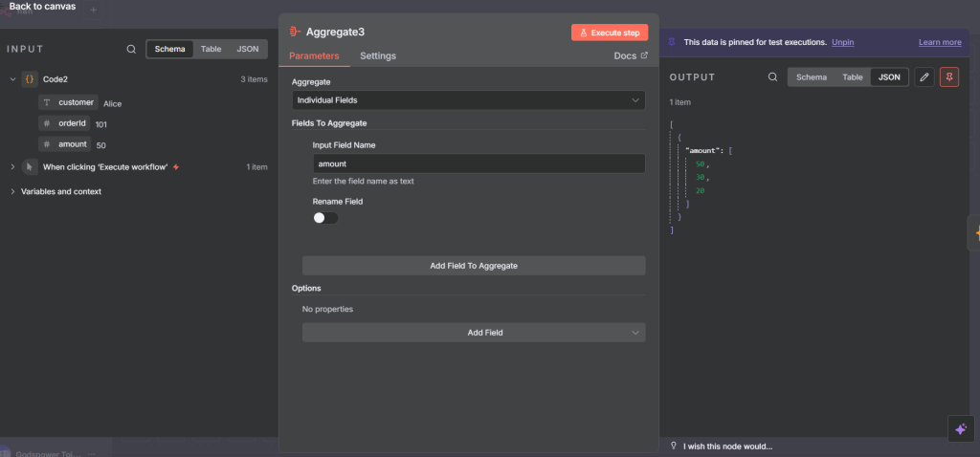Image resolution: width=980 pixels, height=457 pixels.
Task: Toggle the Rename Field switch
Action: (325, 218)
